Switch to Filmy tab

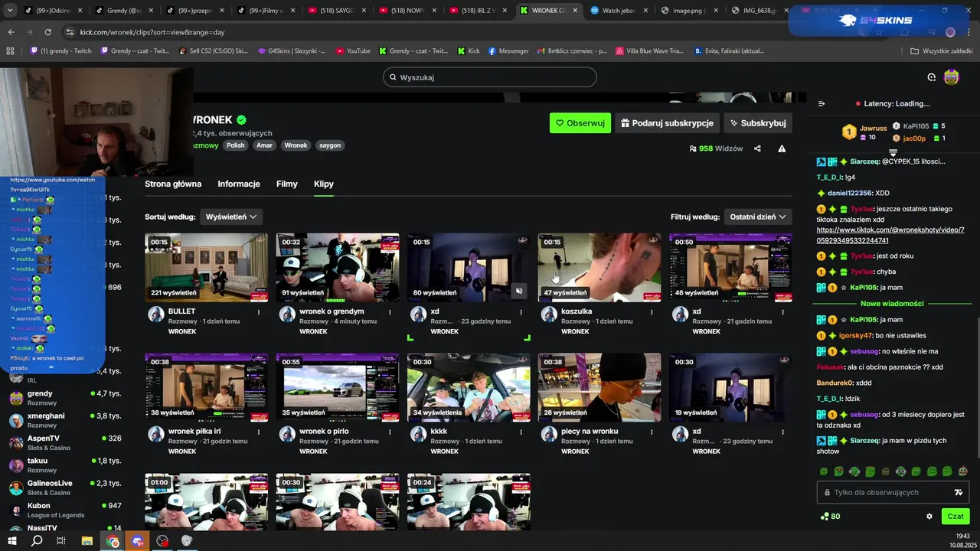pos(287,184)
